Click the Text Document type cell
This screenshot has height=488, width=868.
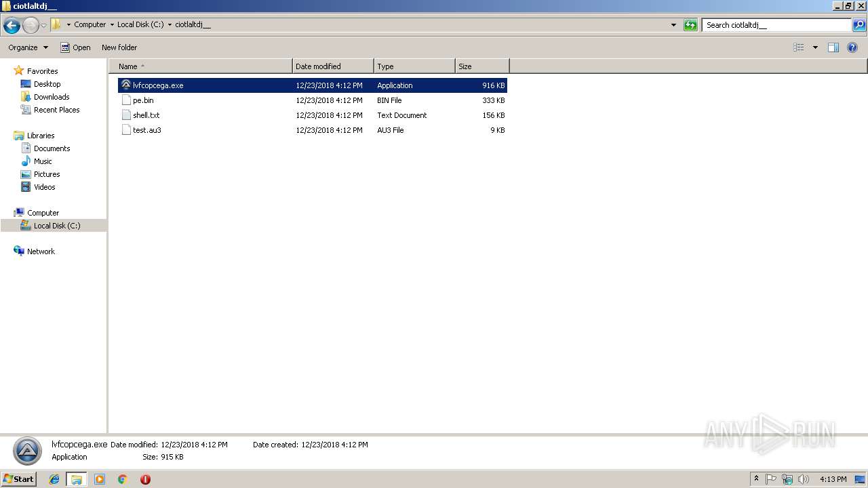(x=402, y=115)
